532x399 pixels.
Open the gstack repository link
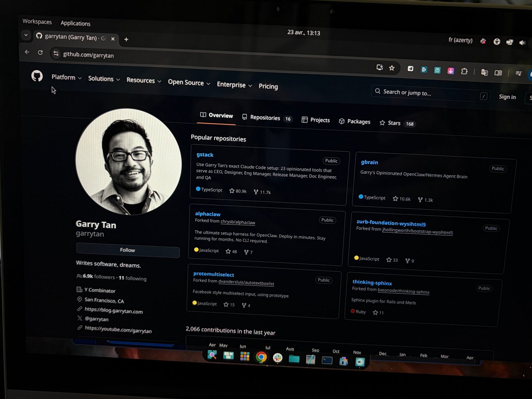pyautogui.click(x=205, y=155)
